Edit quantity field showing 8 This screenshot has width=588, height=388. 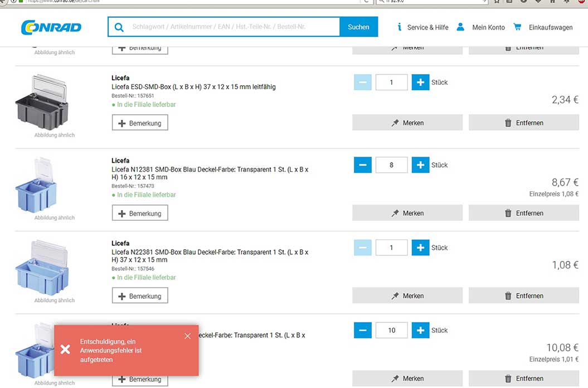(391, 164)
